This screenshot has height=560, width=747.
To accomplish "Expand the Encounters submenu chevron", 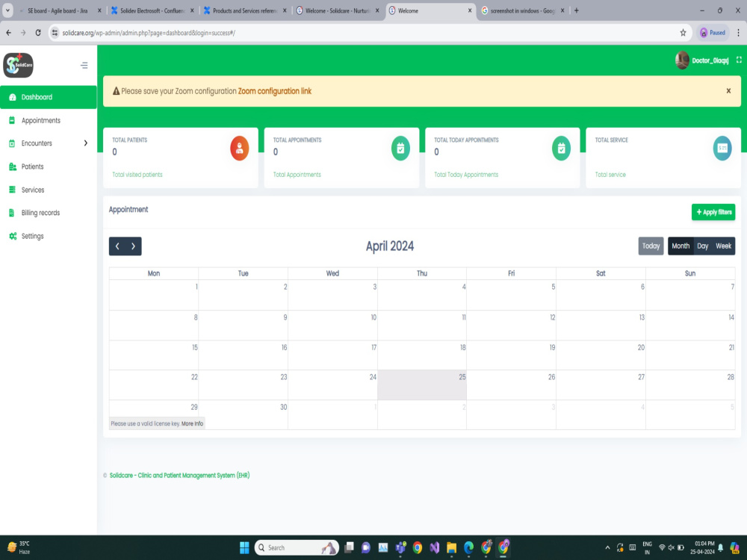I will (x=86, y=143).
